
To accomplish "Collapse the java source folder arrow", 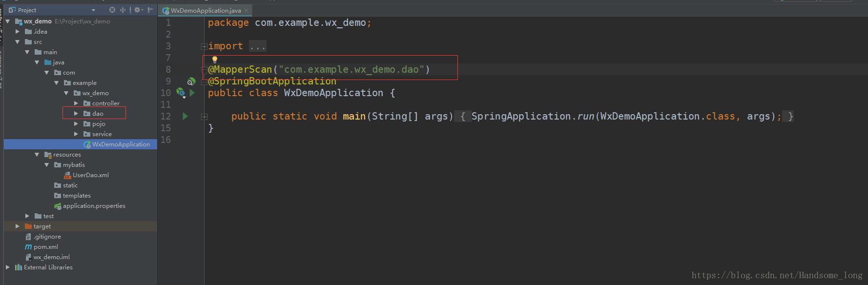I will [37, 62].
